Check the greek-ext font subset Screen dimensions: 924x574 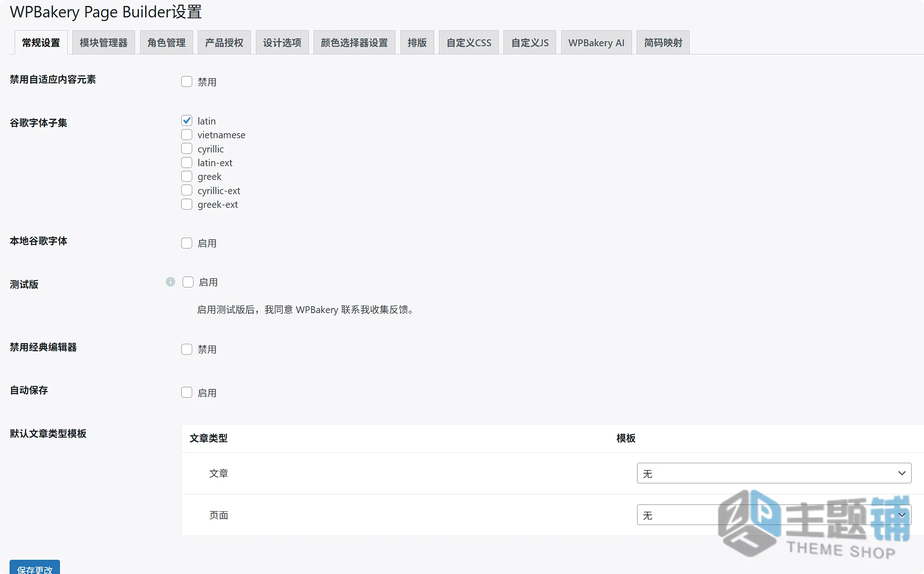pyautogui.click(x=187, y=204)
